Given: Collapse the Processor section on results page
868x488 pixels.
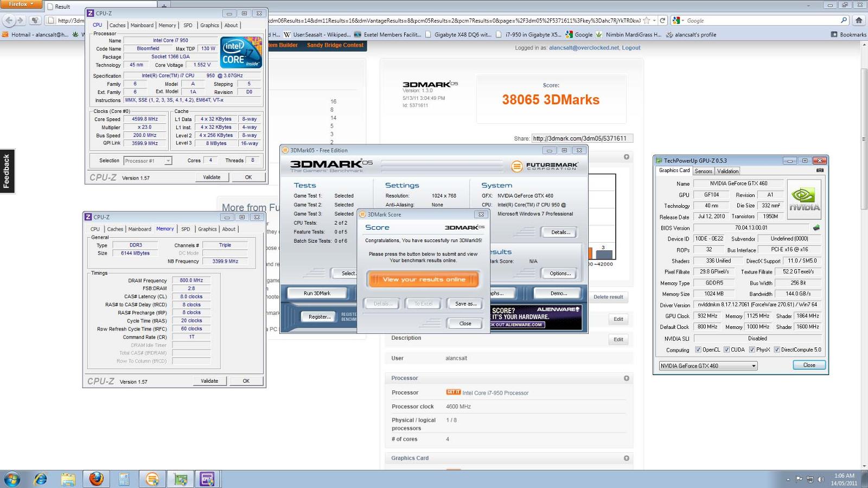Looking at the screenshot, I should (x=626, y=378).
